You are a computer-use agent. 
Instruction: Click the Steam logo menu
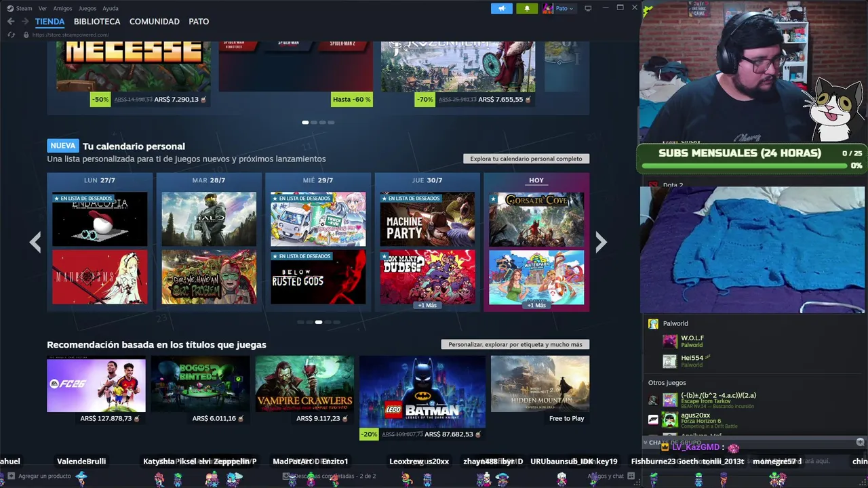point(10,8)
